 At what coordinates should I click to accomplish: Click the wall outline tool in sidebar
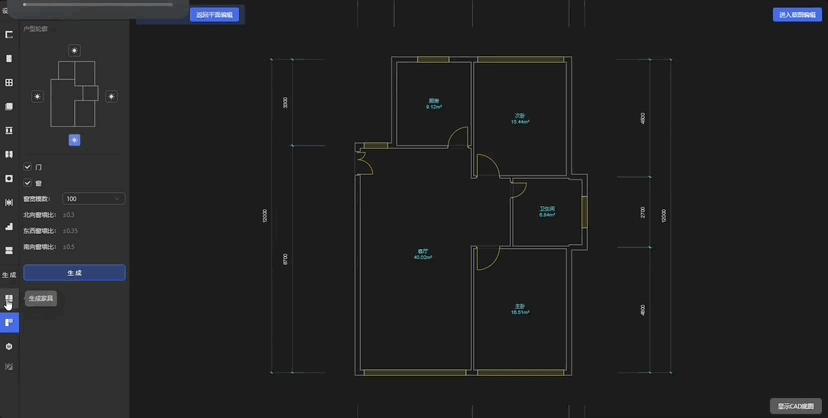9,34
